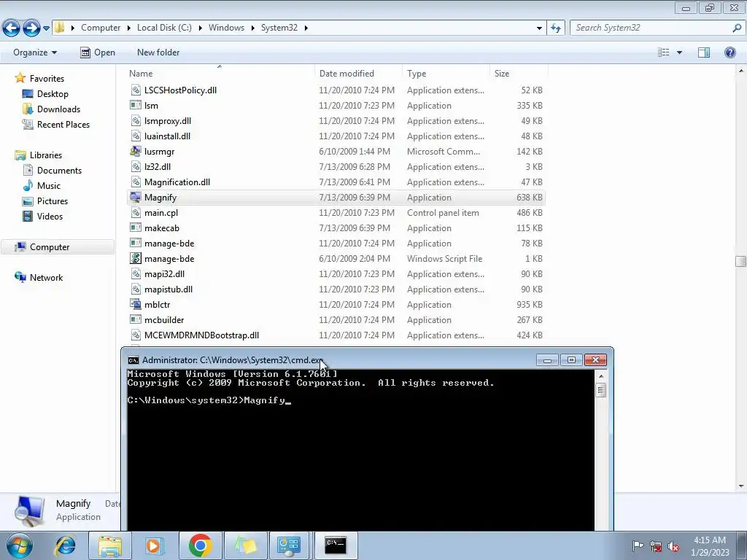
Task: Select Libraries in navigation pane
Action: [x=46, y=155]
